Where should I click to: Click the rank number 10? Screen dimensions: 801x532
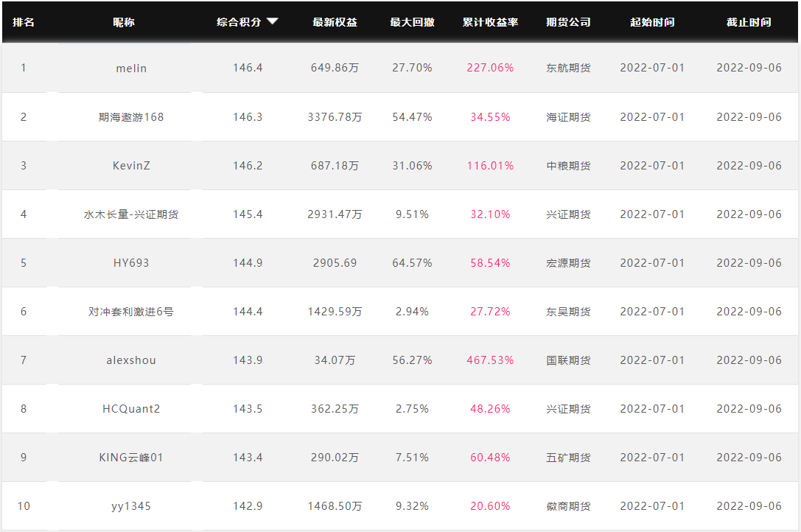[24, 505]
